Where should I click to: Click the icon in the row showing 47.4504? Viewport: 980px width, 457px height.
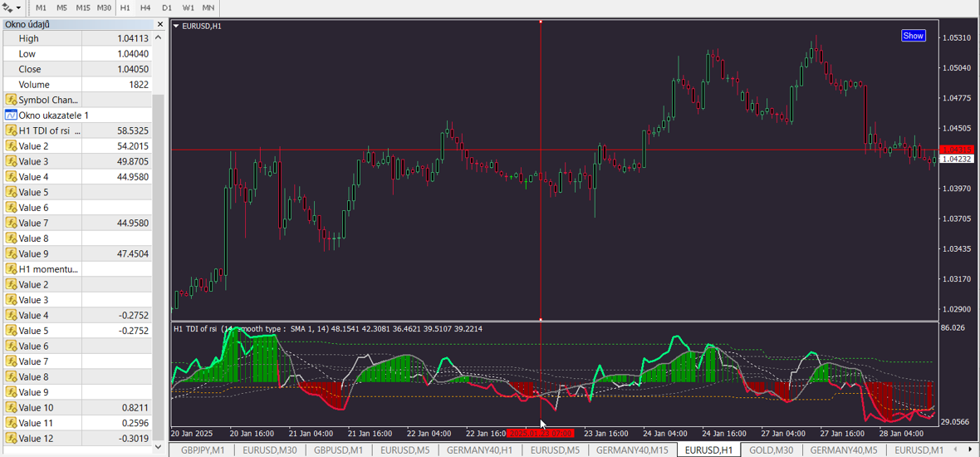pyautogui.click(x=11, y=253)
